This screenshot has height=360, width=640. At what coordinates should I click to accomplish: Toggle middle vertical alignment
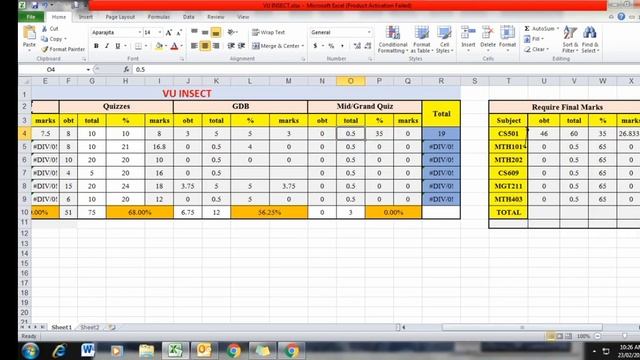click(x=205, y=32)
